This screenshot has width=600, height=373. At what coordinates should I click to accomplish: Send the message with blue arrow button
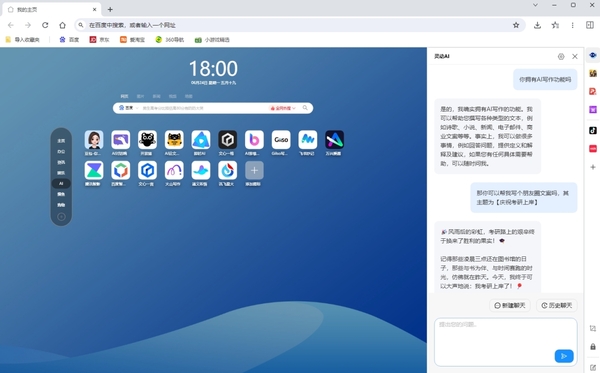[x=564, y=356]
